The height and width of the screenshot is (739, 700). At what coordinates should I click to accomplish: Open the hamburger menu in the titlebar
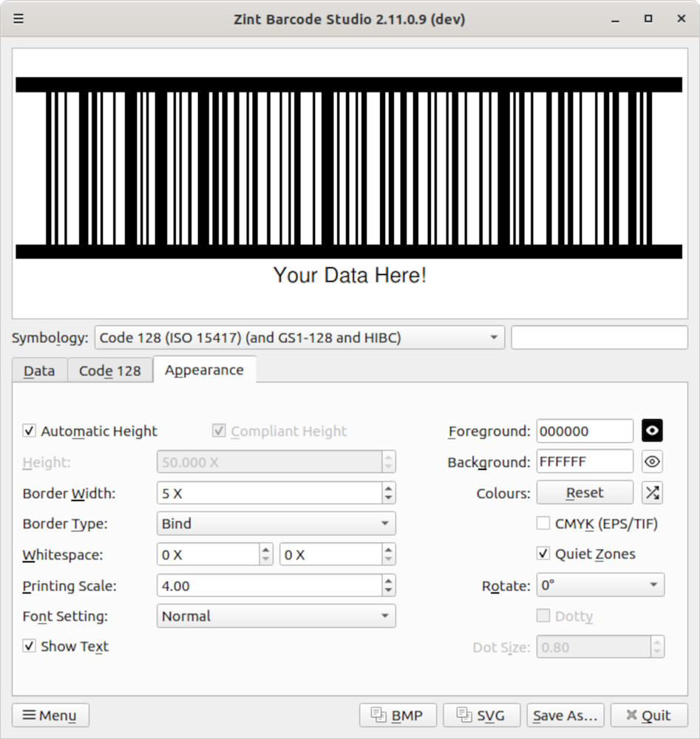[x=18, y=18]
